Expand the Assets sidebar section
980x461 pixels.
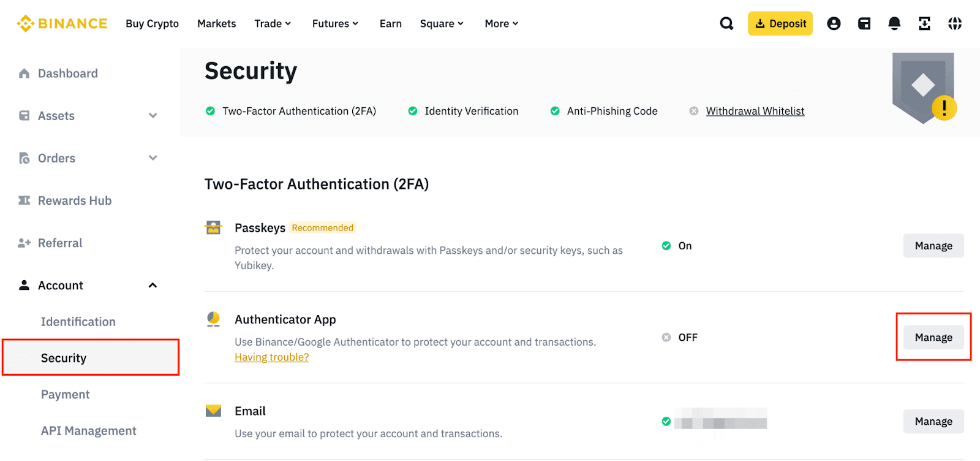tap(153, 116)
